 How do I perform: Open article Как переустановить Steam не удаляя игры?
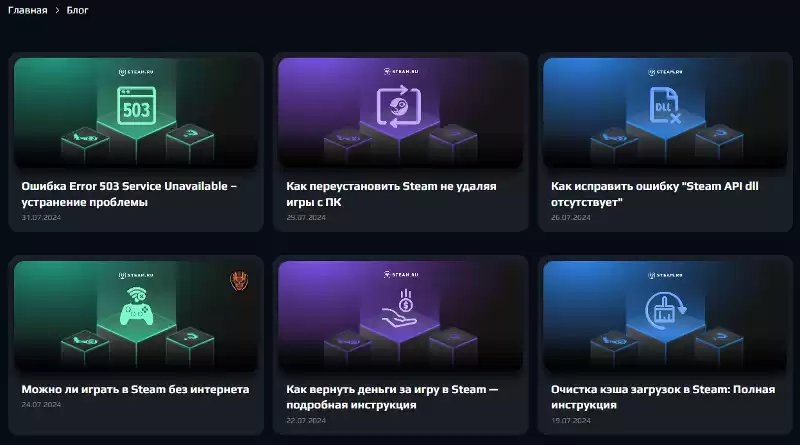pyautogui.click(x=391, y=194)
